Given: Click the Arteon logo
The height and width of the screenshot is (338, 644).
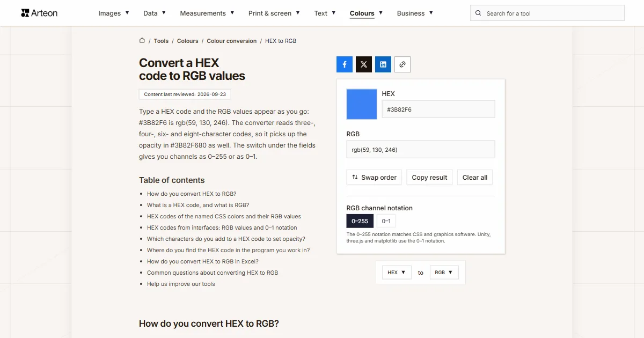Looking at the screenshot, I should [x=39, y=13].
